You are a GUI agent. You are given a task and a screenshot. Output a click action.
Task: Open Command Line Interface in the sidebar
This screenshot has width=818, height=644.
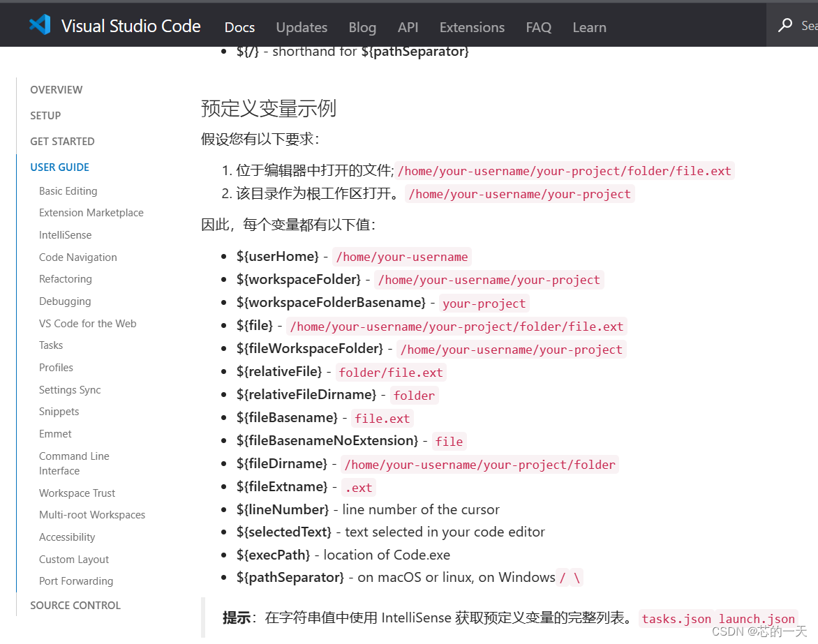[74, 463]
